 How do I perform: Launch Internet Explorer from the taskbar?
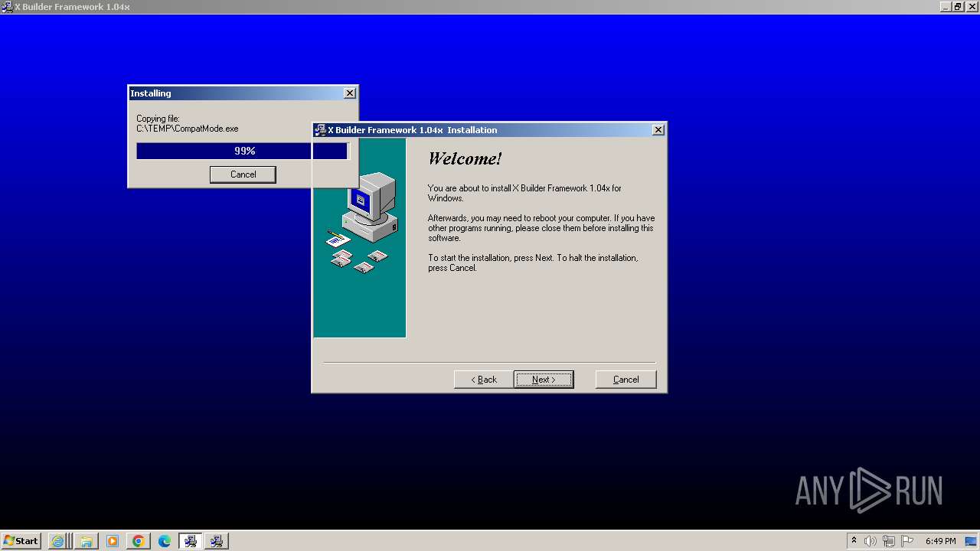coord(58,541)
